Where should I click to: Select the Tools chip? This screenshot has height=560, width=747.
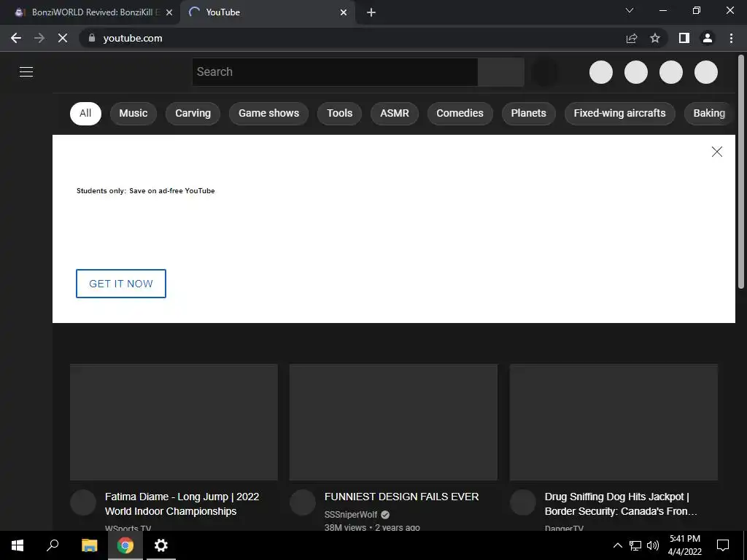point(340,113)
